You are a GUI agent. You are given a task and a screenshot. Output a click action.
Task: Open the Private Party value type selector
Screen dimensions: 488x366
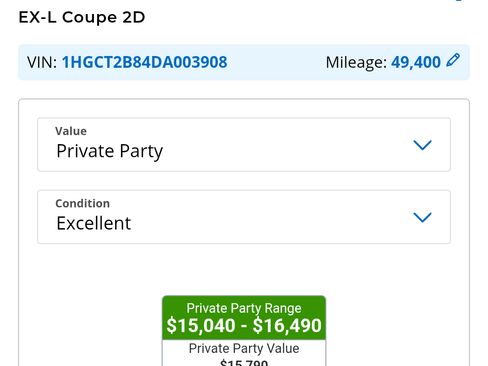click(x=244, y=145)
